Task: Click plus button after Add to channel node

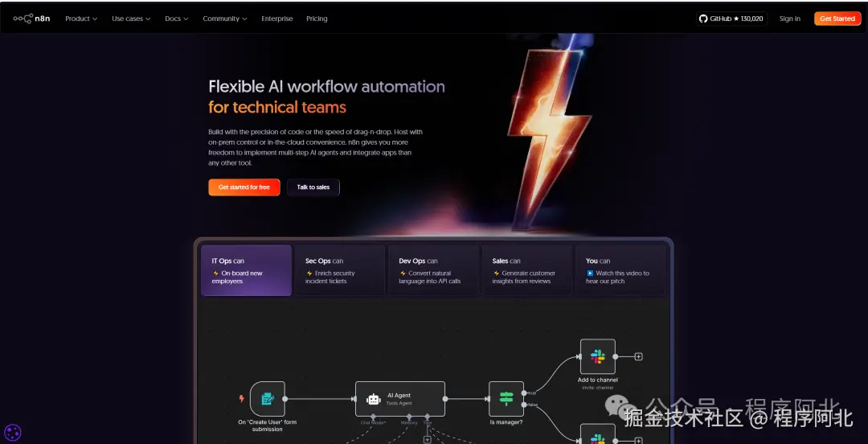Action: coord(638,357)
